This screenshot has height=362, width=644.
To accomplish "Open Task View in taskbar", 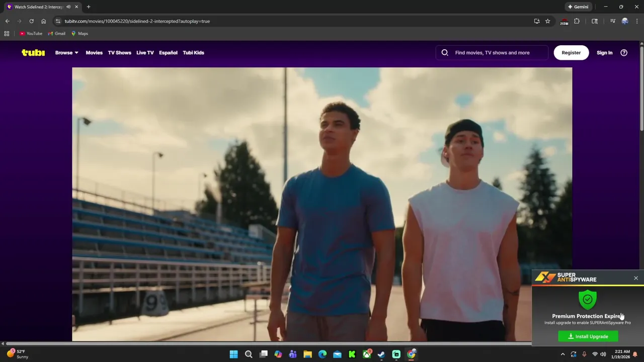I will (x=264, y=354).
